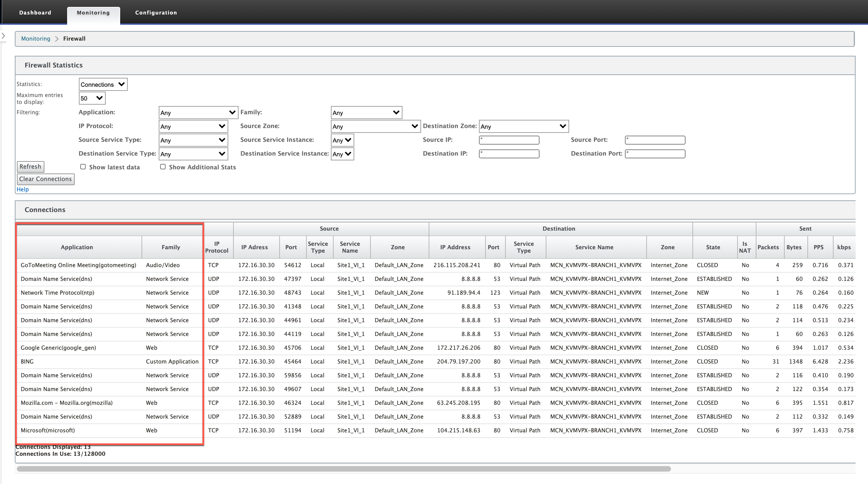This screenshot has width=868, height=484.
Task: Focus the Destination Port input field
Action: click(655, 154)
